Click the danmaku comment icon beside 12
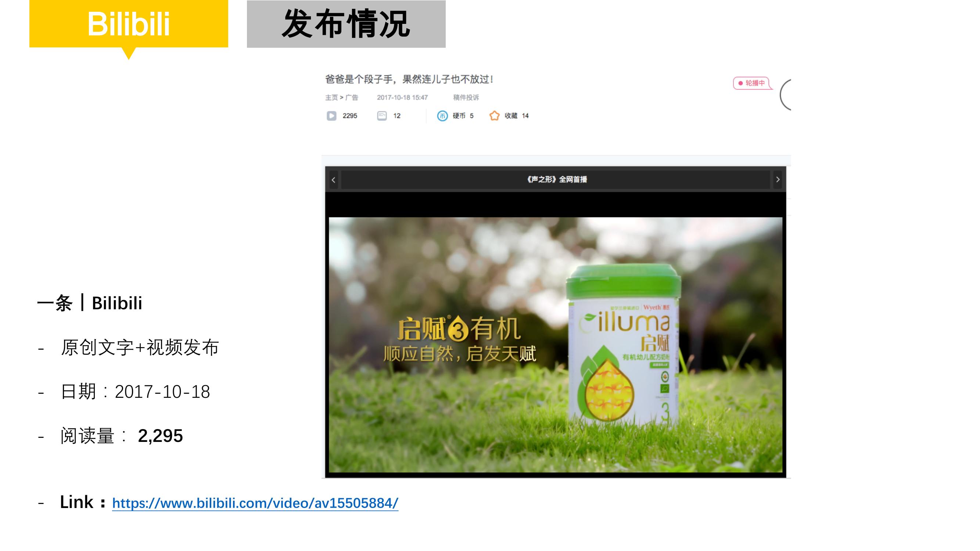Viewport: 980px width, 551px height. [382, 116]
